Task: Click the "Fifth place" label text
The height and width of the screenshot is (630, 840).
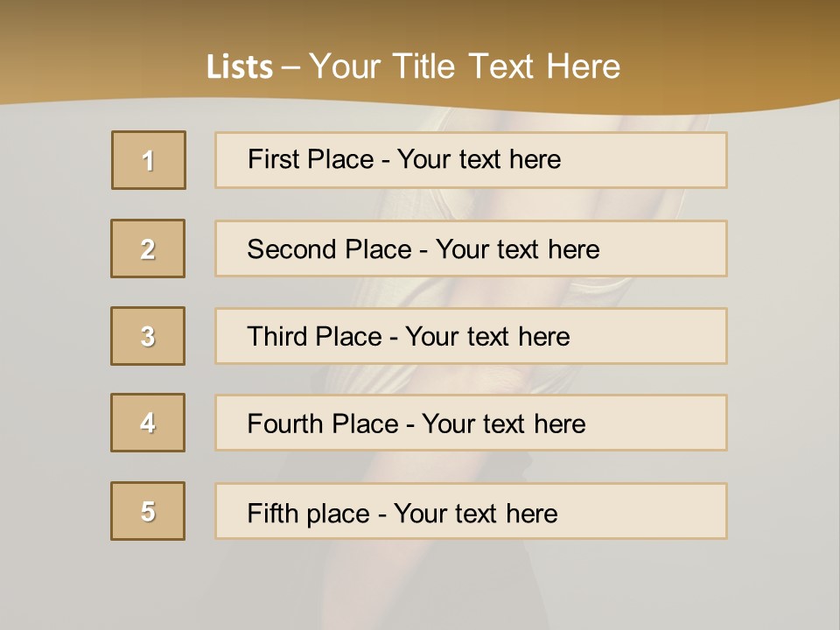Action: pos(308,513)
